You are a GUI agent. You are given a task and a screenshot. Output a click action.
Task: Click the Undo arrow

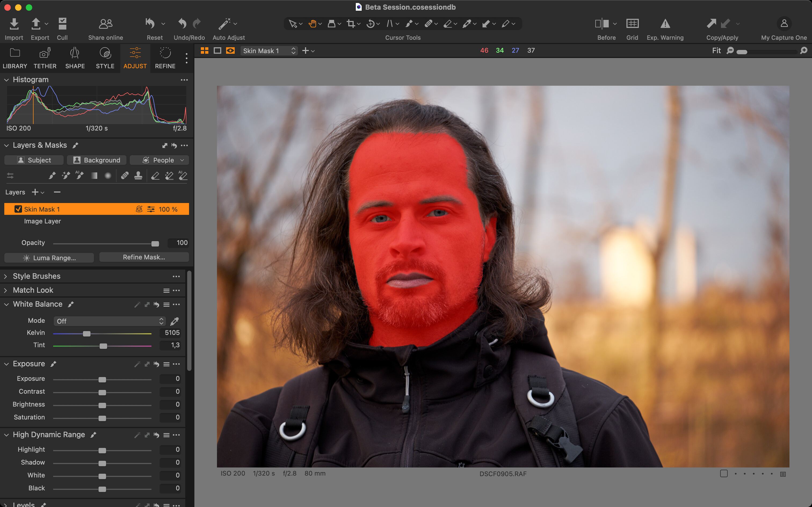(182, 23)
